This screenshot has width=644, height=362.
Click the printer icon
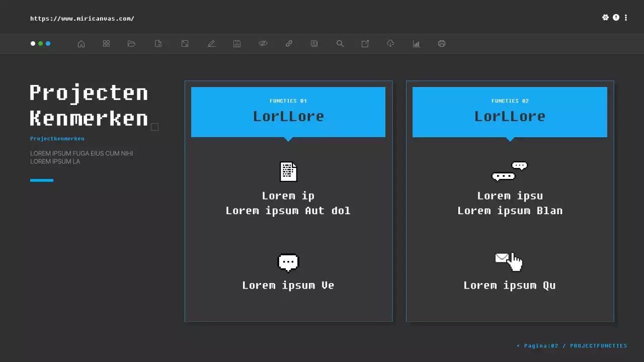[x=442, y=44]
